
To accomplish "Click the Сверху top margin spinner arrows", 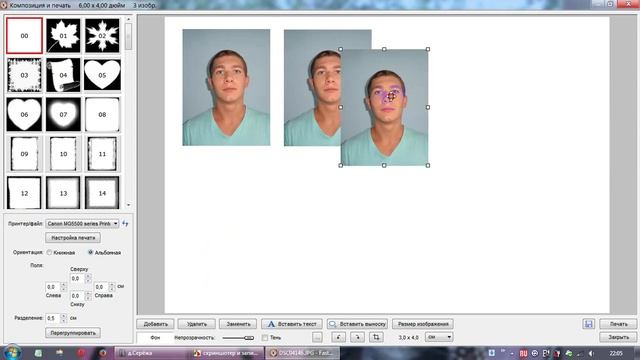I will [88, 278].
